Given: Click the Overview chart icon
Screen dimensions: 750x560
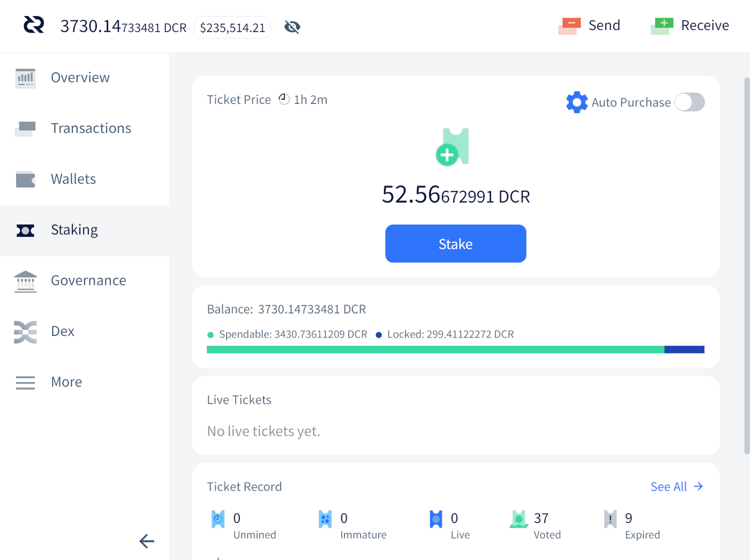Looking at the screenshot, I should 25,78.
